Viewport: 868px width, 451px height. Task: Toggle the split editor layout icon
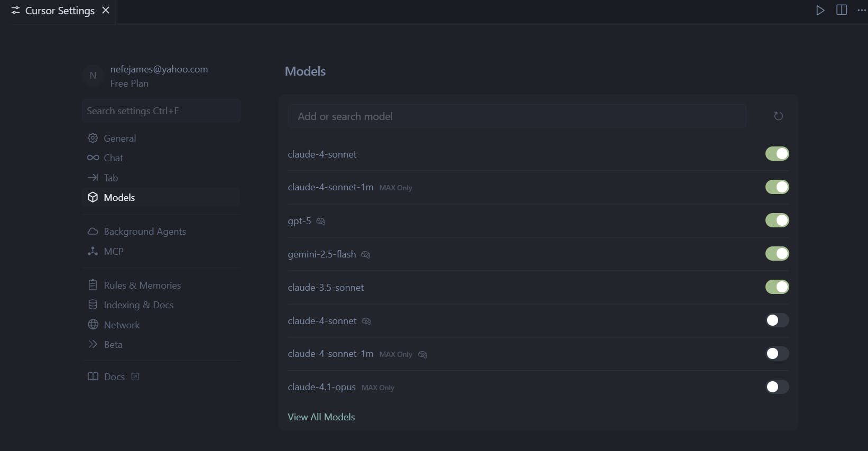[842, 11]
